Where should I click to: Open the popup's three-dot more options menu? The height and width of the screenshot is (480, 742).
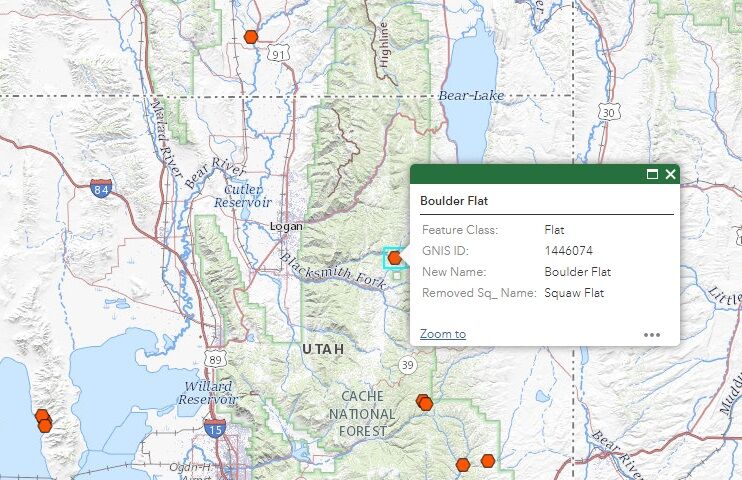(x=652, y=335)
